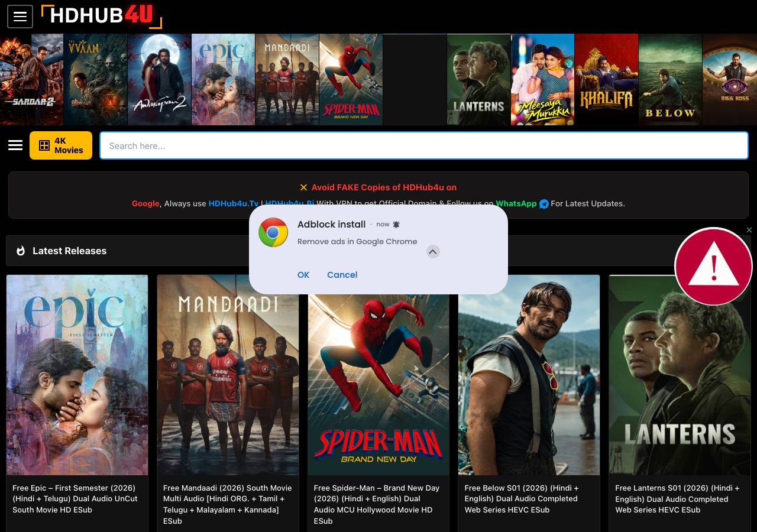Focus the 'Search here...' field
This screenshot has width=757, height=532.
(424, 145)
